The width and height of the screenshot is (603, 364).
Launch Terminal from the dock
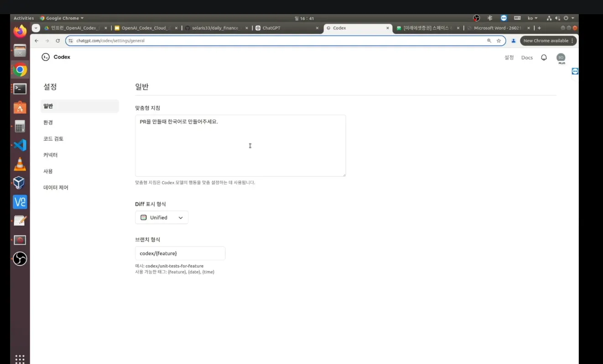pyautogui.click(x=20, y=88)
